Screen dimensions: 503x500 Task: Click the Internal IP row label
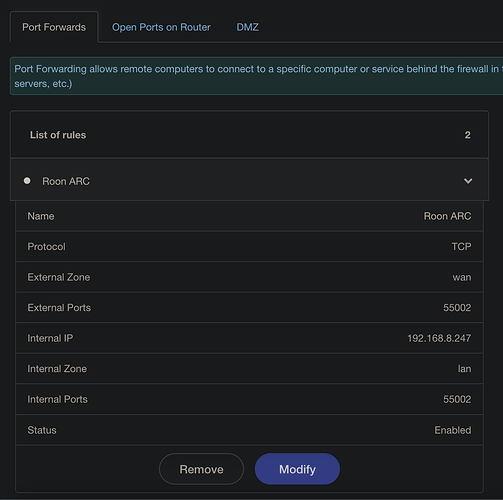(50, 338)
